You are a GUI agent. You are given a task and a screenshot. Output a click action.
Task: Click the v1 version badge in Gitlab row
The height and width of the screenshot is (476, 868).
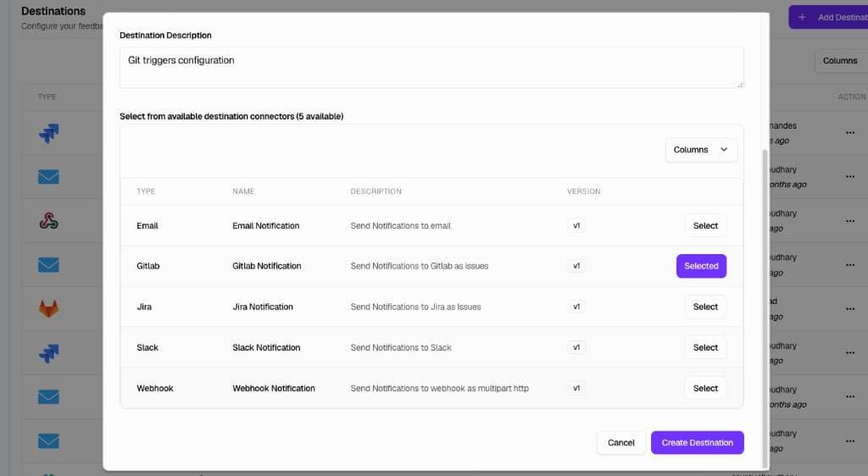tap(576, 266)
